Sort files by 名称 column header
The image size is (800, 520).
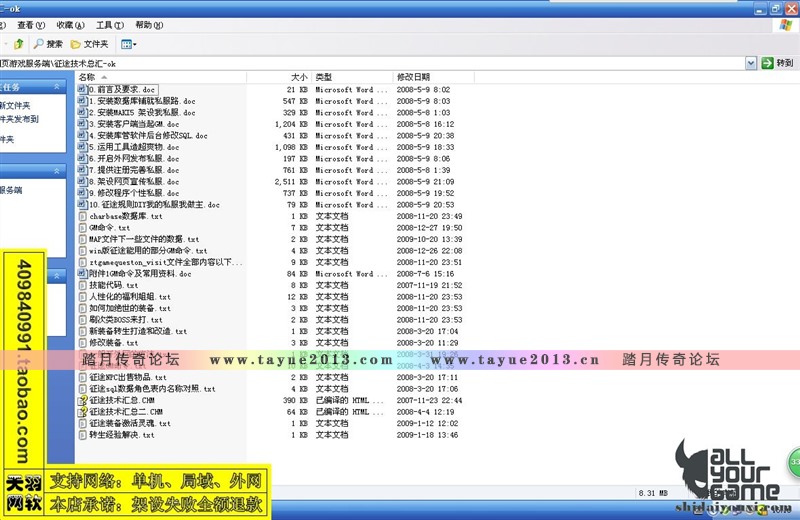tap(88, 77)
